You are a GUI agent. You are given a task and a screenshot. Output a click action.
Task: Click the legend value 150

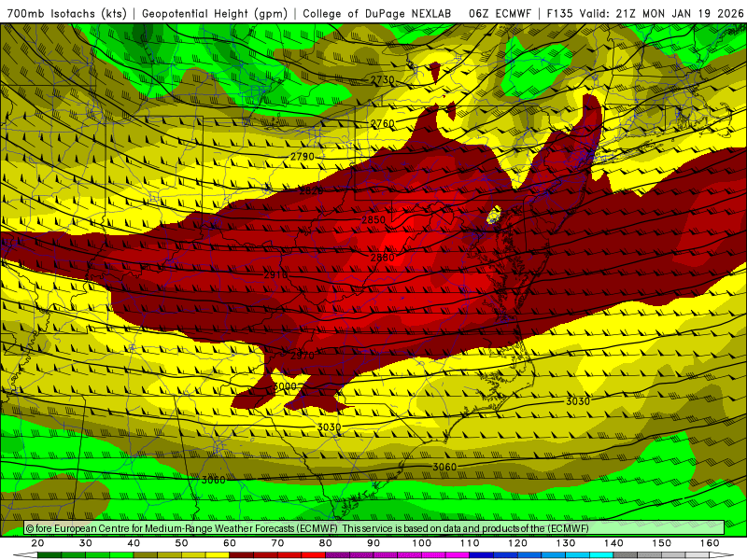click(662, 543)
